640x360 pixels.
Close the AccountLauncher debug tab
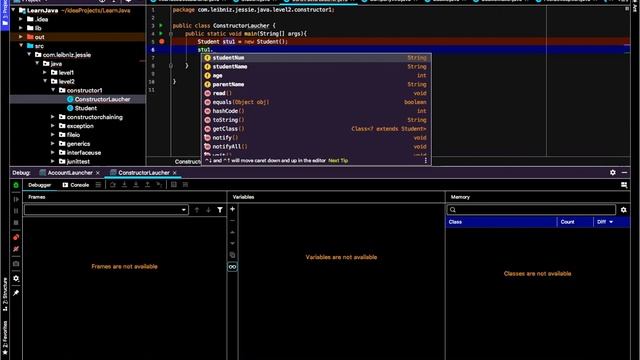click(98, 173)
